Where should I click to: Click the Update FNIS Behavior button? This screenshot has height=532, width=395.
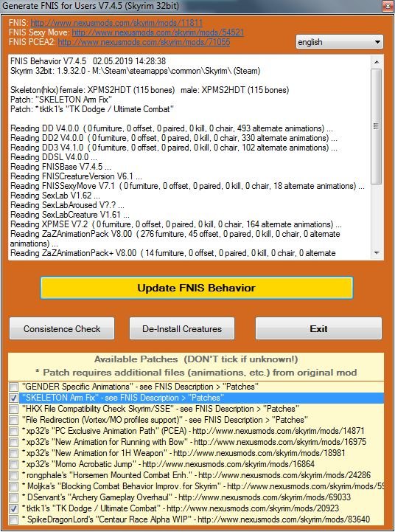(x=197, y=288)
